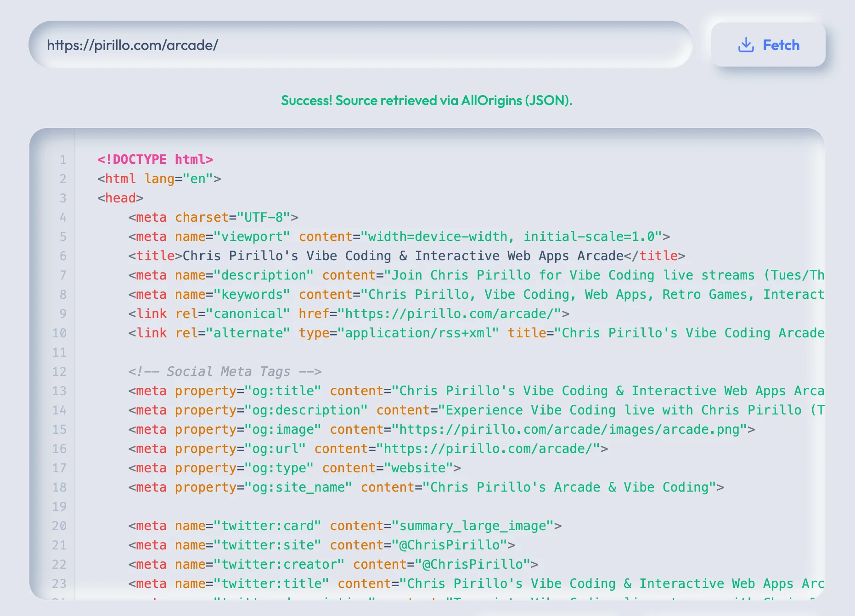Click the meta charset UTF-8 line
The height and width of the screenshot is (616, 855).
click(x=213, y=217)
